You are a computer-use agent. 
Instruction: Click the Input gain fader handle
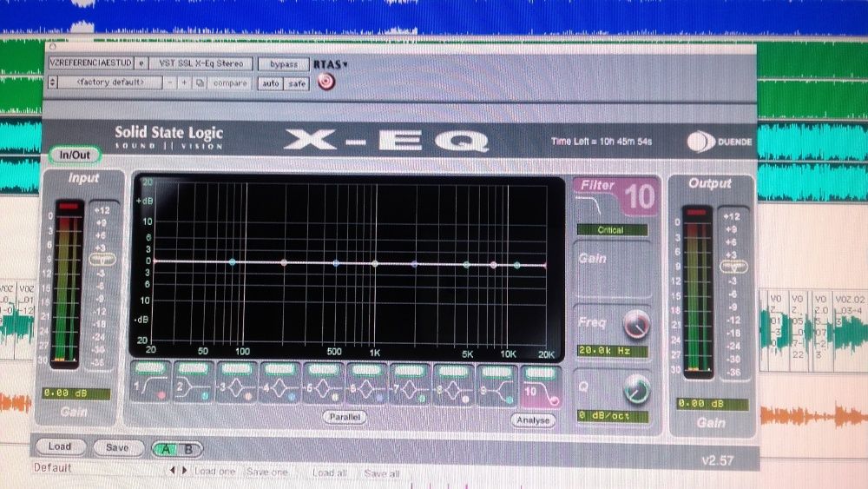pyautogui.click(x=102, y=259)
